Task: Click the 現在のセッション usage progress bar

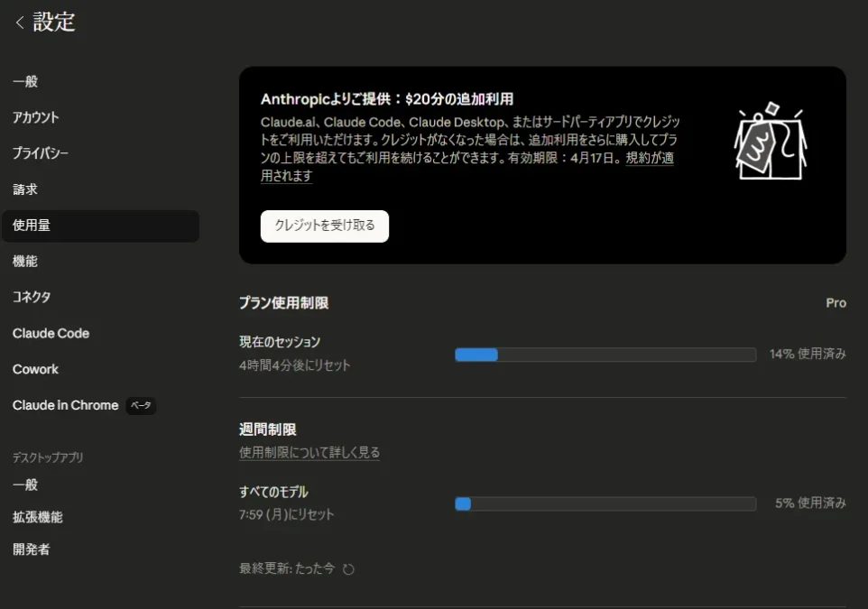Action: pos(605,355)
